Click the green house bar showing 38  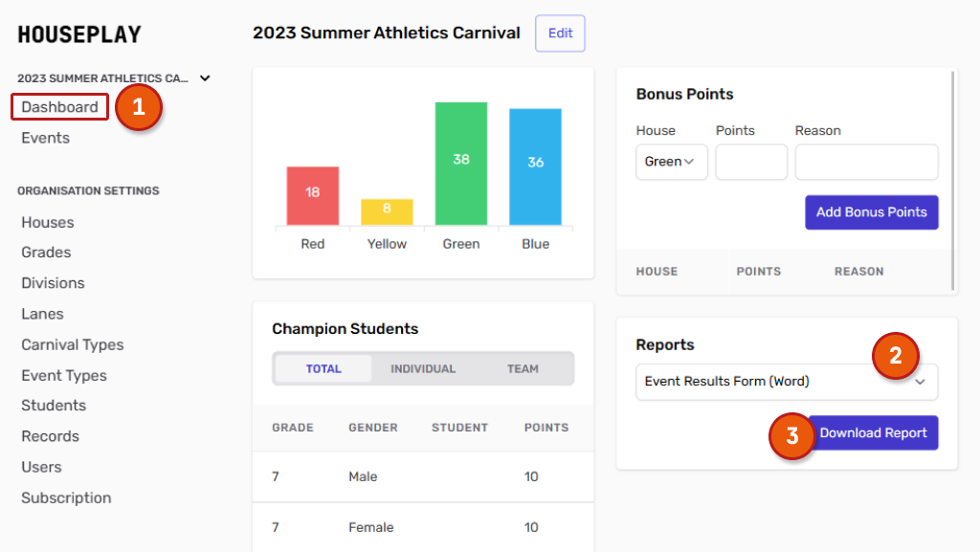coord(461,164)
